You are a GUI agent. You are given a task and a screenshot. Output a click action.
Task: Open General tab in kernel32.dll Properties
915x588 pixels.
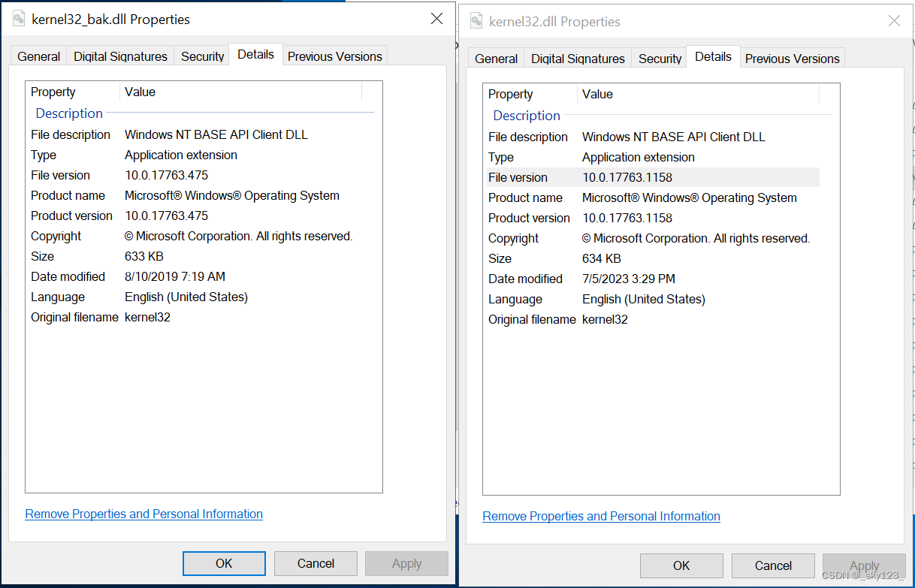[496, 59]
